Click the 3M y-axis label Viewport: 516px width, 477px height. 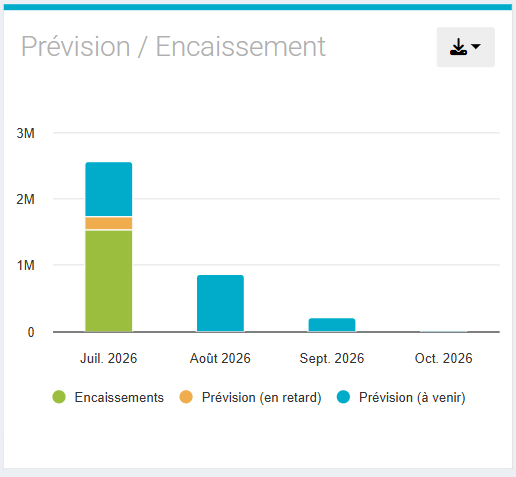pyautogui.click(x=26, y=133)
